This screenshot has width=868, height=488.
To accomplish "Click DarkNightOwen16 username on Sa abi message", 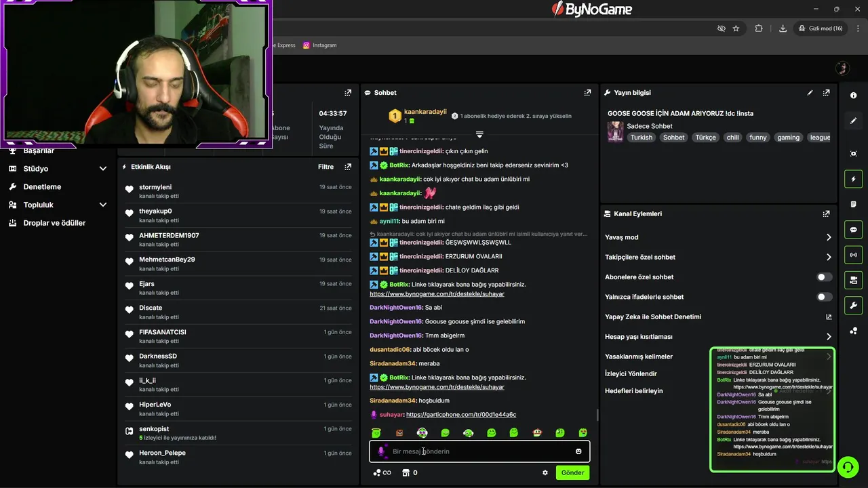I will pyautogui.click(x=396, y=308).
